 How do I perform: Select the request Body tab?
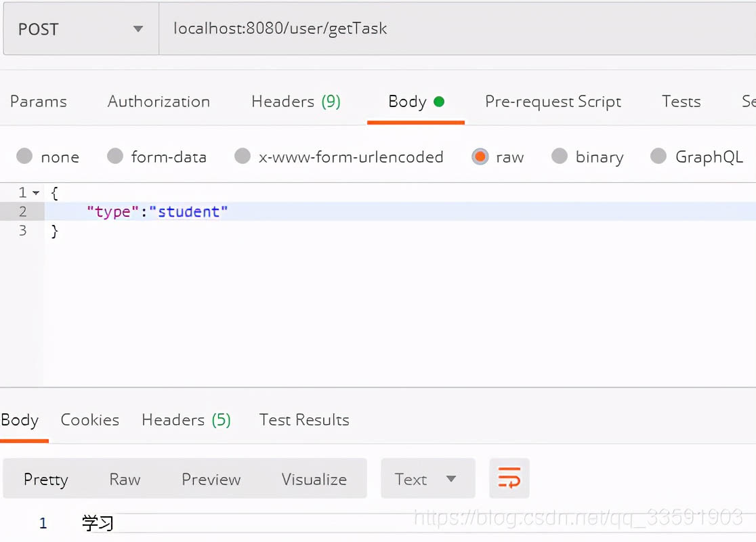click(x=416, y=102)
